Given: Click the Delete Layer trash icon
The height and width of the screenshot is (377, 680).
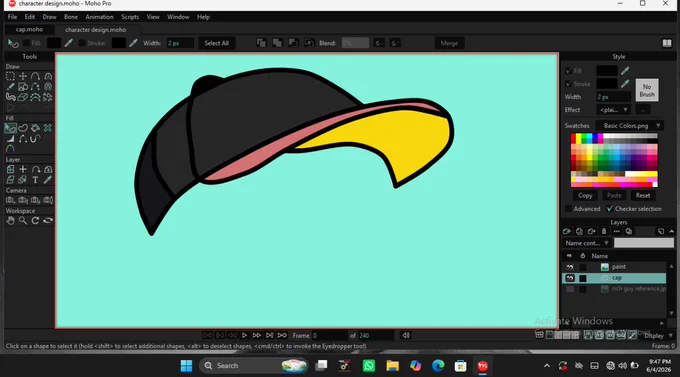Looking at the screenshot, I should pyautogui.click(x=604, y=231).
